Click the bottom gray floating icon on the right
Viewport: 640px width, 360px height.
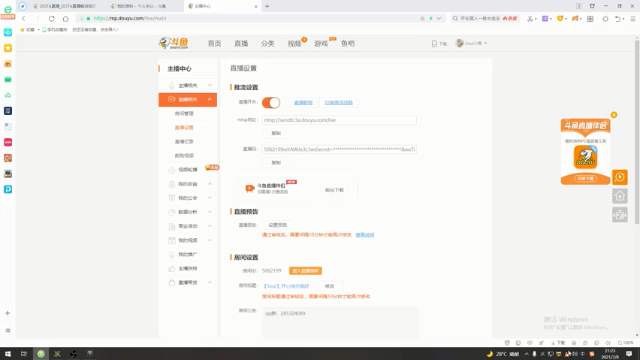point(620,215)
